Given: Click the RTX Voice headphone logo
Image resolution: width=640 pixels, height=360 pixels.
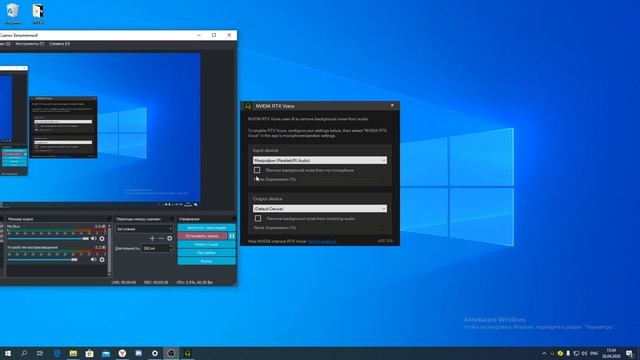Looking at the screenshot, I should (248, 106).
